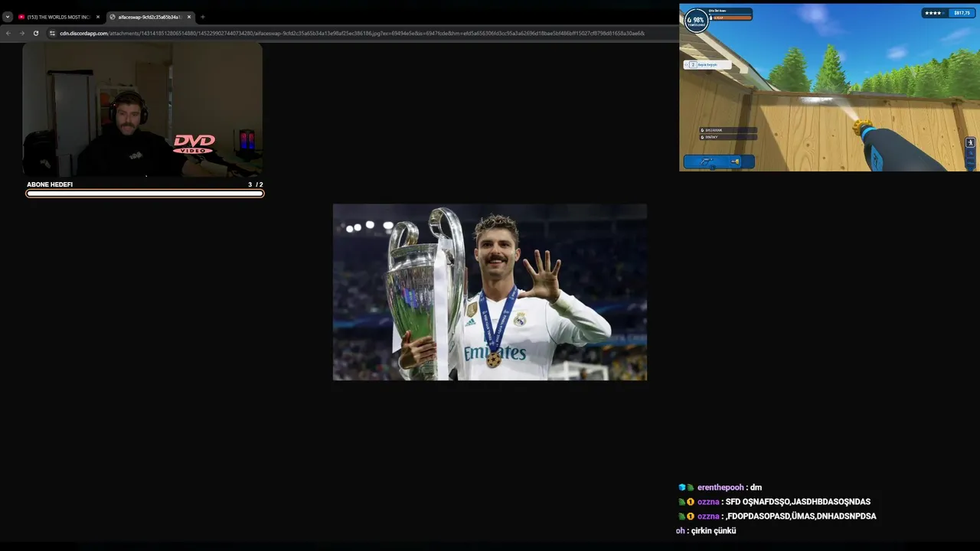The image size is (980, 551).
Task: Reload the current page
Action: 36,33
